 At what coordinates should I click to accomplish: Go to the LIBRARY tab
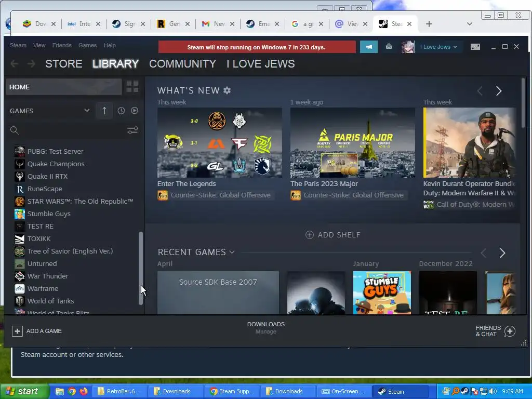tap(115, 64)
